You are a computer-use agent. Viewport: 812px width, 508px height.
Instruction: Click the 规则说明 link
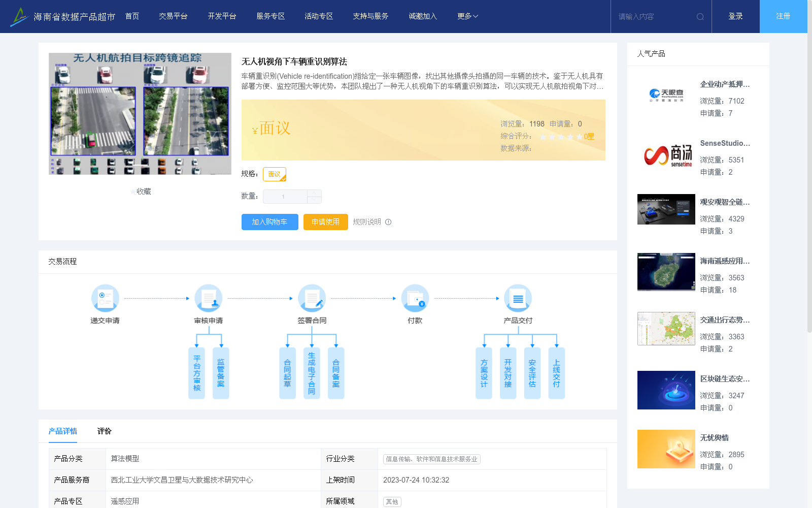click(x=367, y=222)
